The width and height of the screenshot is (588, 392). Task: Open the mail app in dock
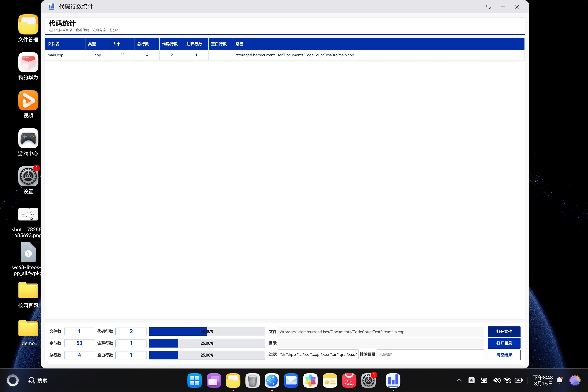pyautogui.click(x=291, y=381)
